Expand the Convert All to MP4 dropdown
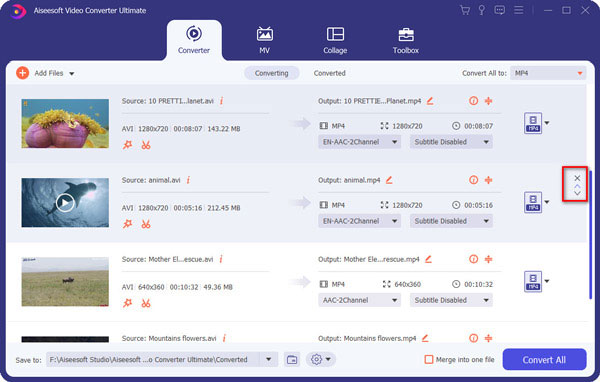Image resolution: width=600 pixels, height=382 pixels. pyautogui.click(x=548, y=73)
